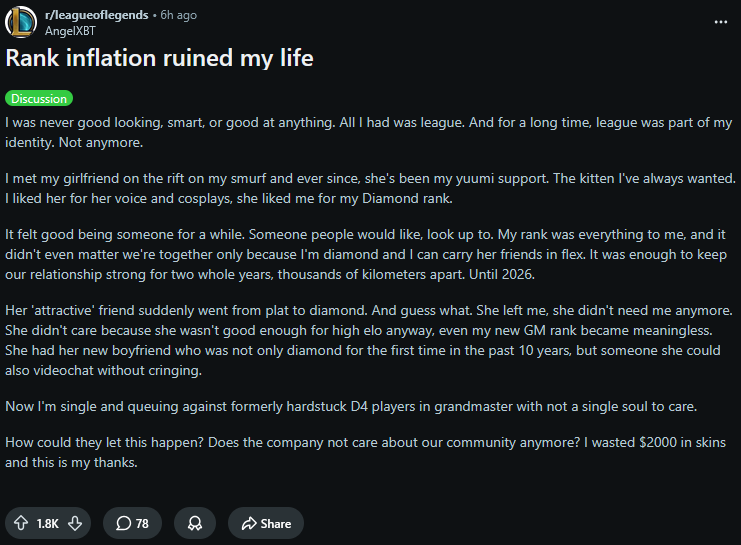Open the three-dot post options menu
This screenshot has width=741, height=545.
[721, 22]
